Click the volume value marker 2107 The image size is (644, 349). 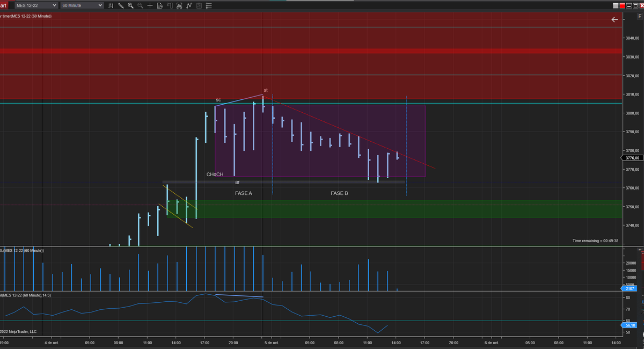[630, 289]
